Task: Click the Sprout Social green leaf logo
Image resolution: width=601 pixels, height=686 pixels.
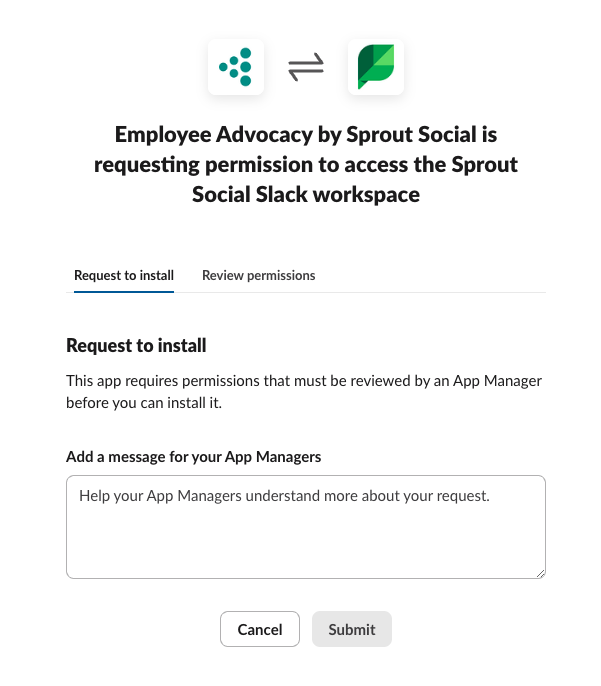Action: tap(376, 67)
